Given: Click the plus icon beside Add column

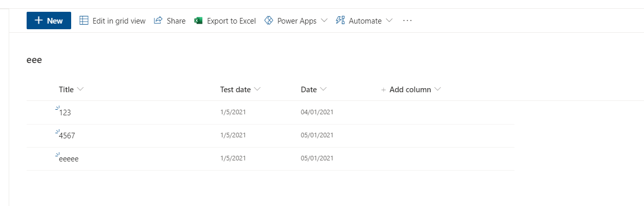Looking at the screenshot, I should tap(383, 90).
